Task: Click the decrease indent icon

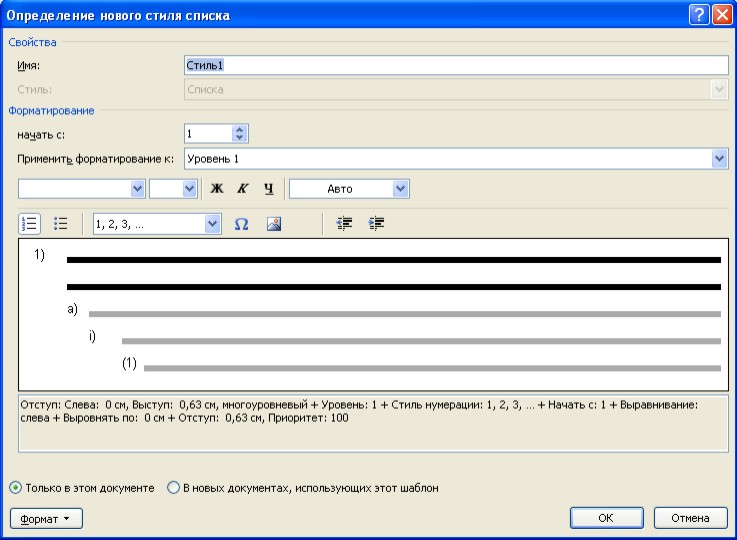Action: coord(345,224)
